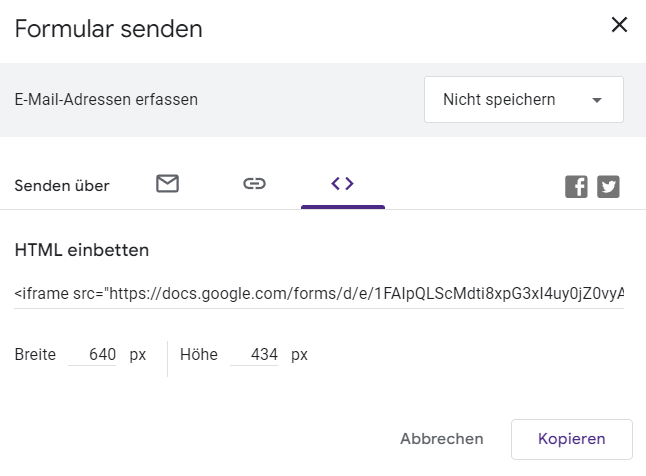The height and width of the screenshot is (476, 646).
Task: Click the dropdown arrow beside Nicht speichern
Action: coord(597,100)
